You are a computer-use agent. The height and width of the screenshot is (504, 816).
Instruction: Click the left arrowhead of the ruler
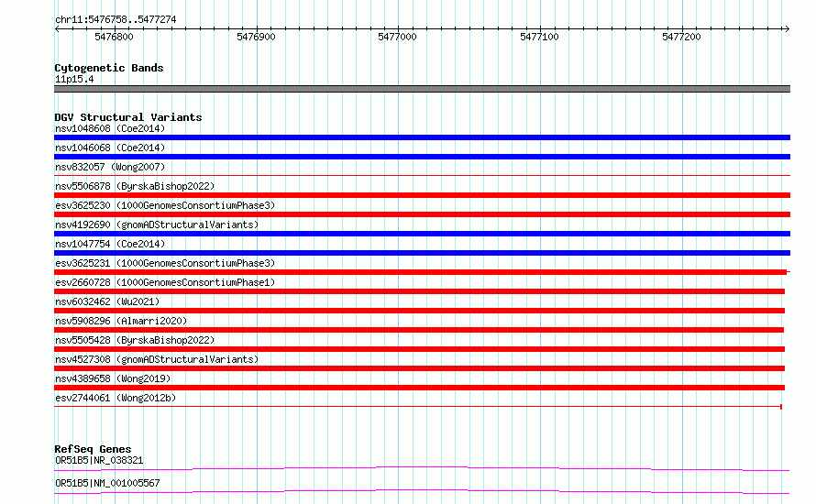[57, 29]
